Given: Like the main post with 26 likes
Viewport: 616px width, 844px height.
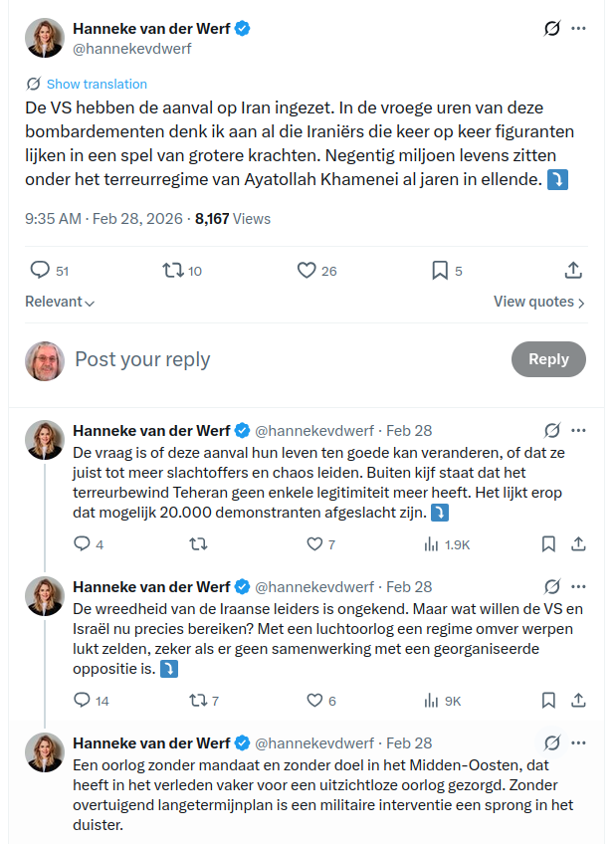Looking at the screenshot, I should pos(307,270).
